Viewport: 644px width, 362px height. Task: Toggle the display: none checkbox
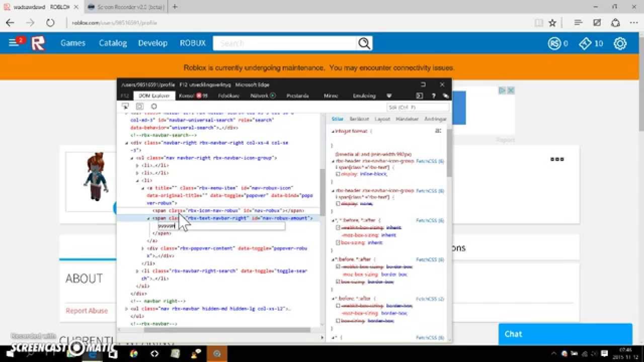coord(338,204)
